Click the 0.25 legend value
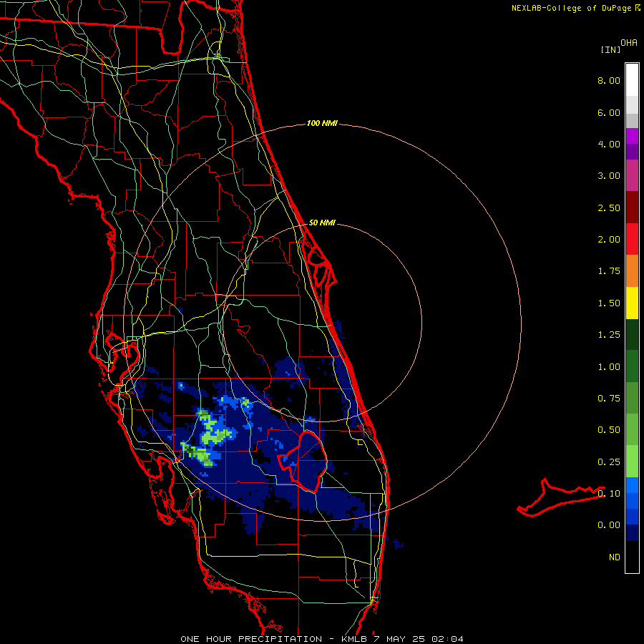The height and width of the screenshot is (644, 644). (x=609, y=462)
